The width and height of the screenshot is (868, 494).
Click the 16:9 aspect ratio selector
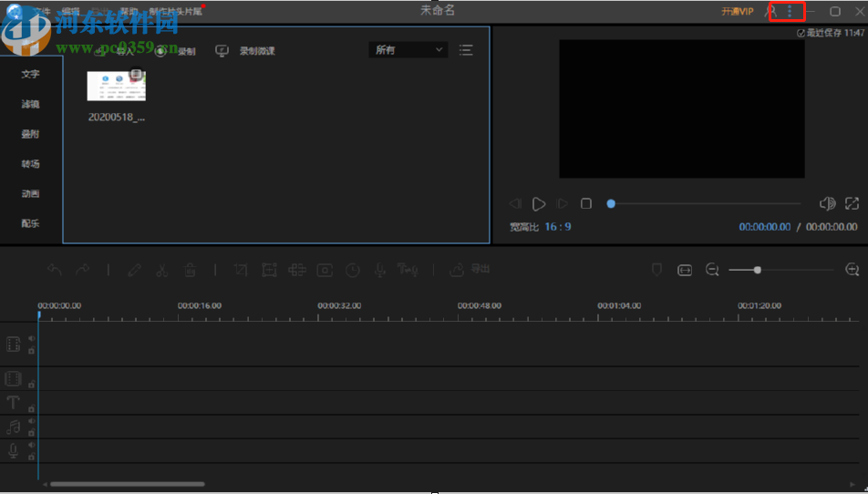tap(557, 227)
